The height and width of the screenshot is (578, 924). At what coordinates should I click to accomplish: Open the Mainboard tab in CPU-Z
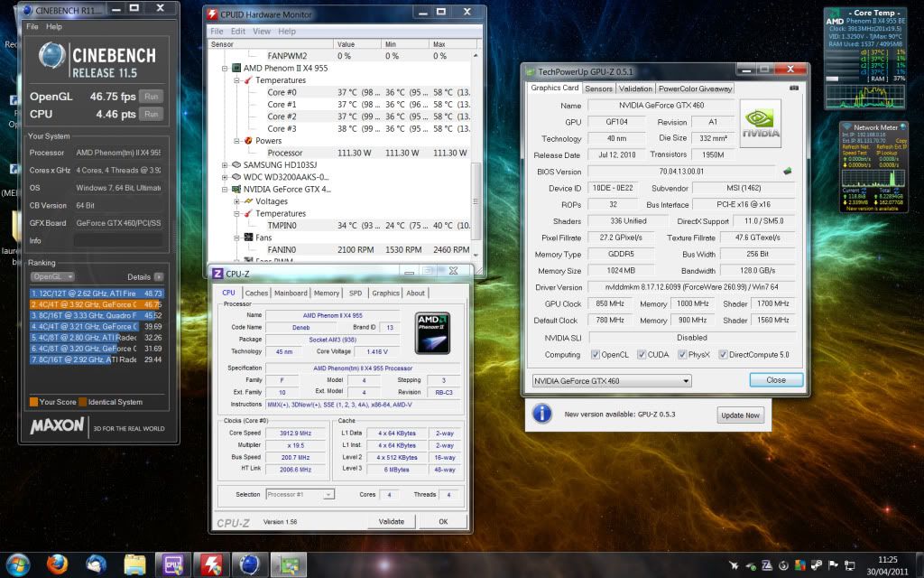tap(291, 294)
